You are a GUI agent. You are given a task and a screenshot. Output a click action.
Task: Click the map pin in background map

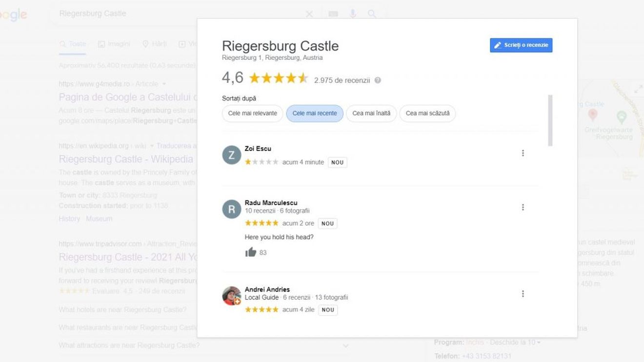[x=593, y=115]
